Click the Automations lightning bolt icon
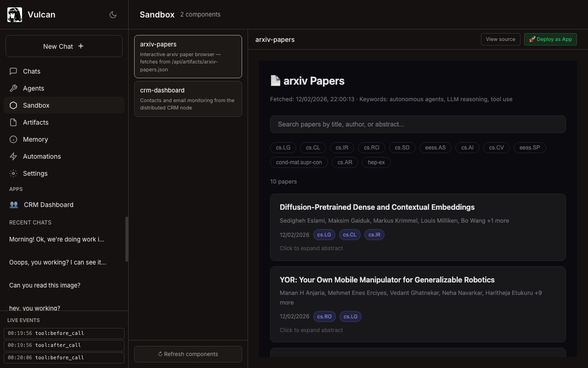Image resolution: width=588 pixels, height=368 pixels. [13, 156]
